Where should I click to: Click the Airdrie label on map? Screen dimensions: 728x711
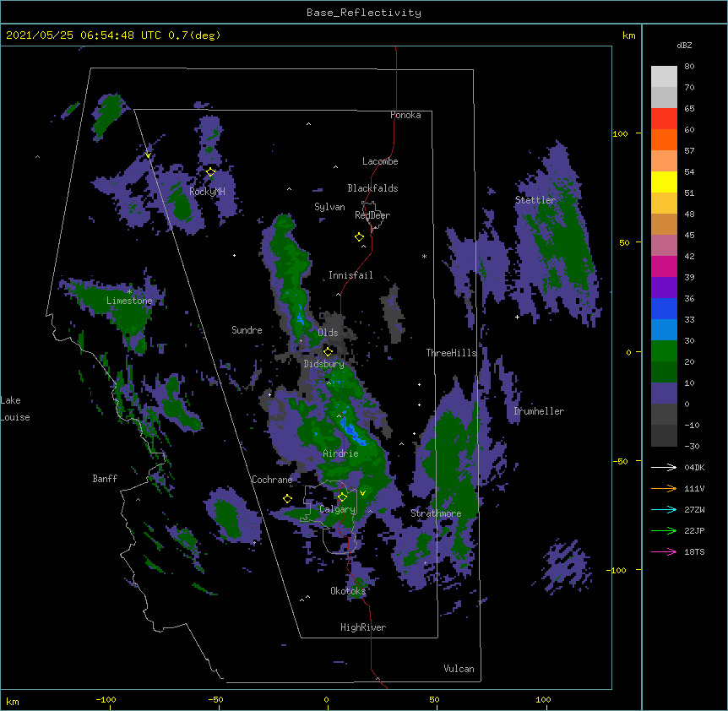click(340, 453)
